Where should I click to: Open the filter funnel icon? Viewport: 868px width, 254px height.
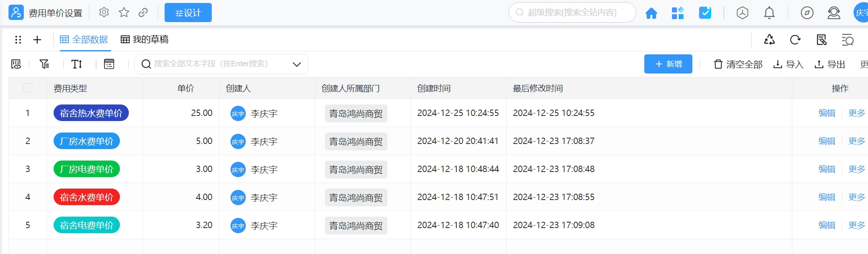44,64
